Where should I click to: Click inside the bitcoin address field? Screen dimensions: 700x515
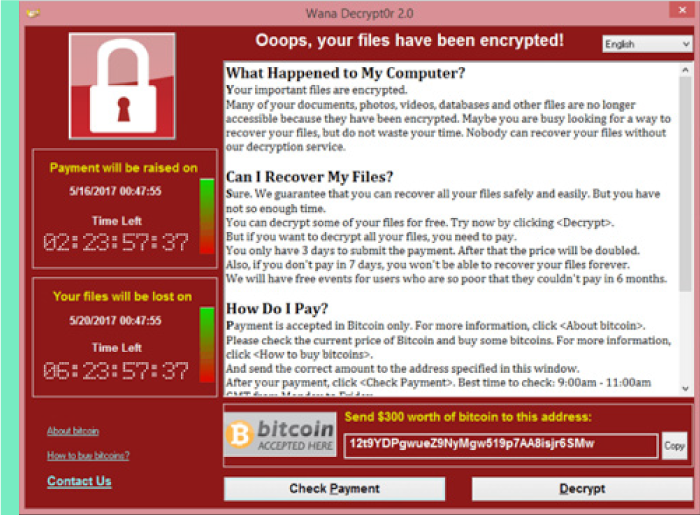501,445
